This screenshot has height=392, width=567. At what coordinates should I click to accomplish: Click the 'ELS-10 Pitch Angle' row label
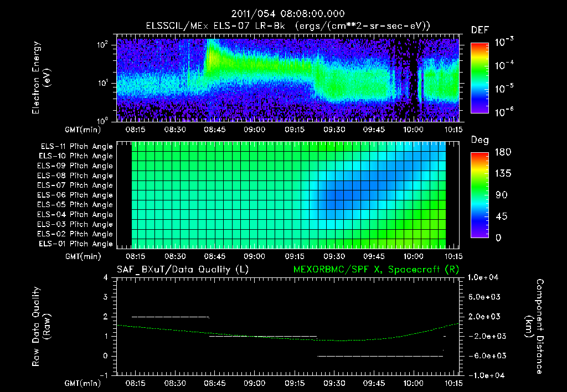click(76, 156)
